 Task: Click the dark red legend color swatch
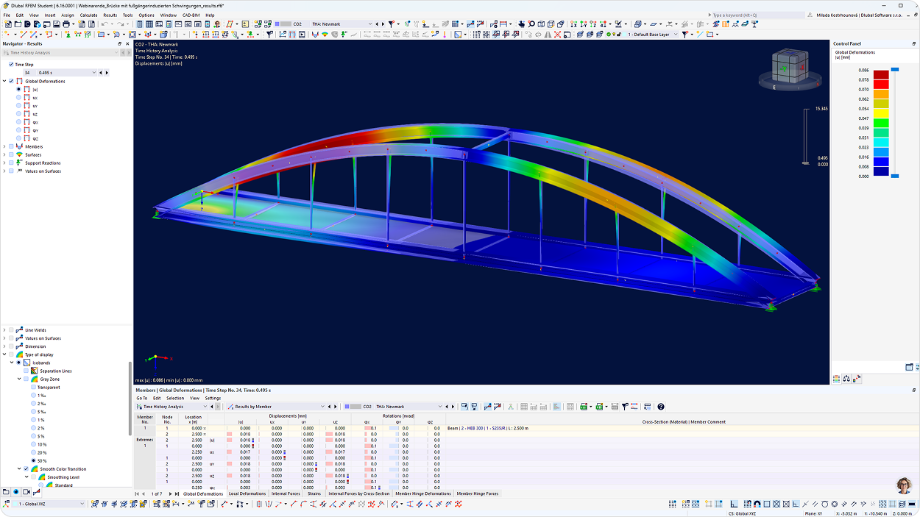881,75
